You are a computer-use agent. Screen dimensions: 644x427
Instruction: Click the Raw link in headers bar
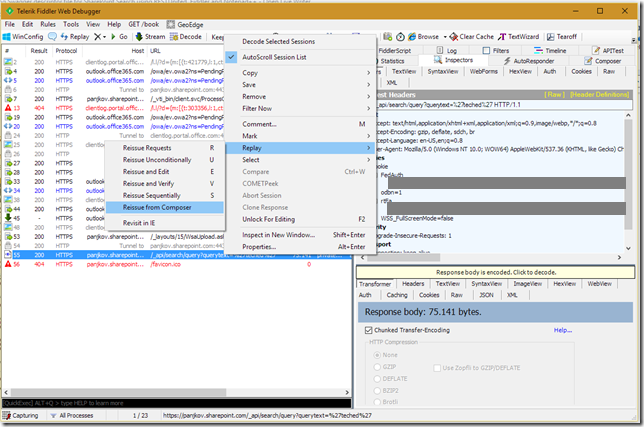click(x=554, y=94)
